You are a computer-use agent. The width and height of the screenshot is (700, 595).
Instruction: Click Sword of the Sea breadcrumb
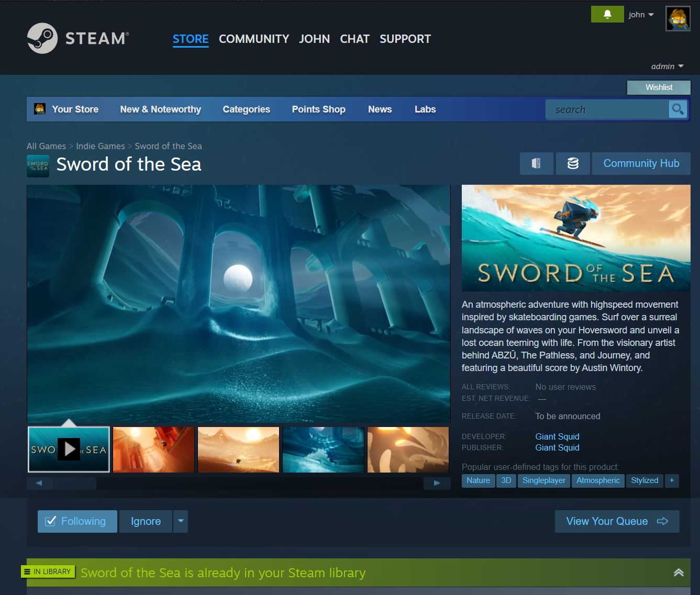pos(168,146)
